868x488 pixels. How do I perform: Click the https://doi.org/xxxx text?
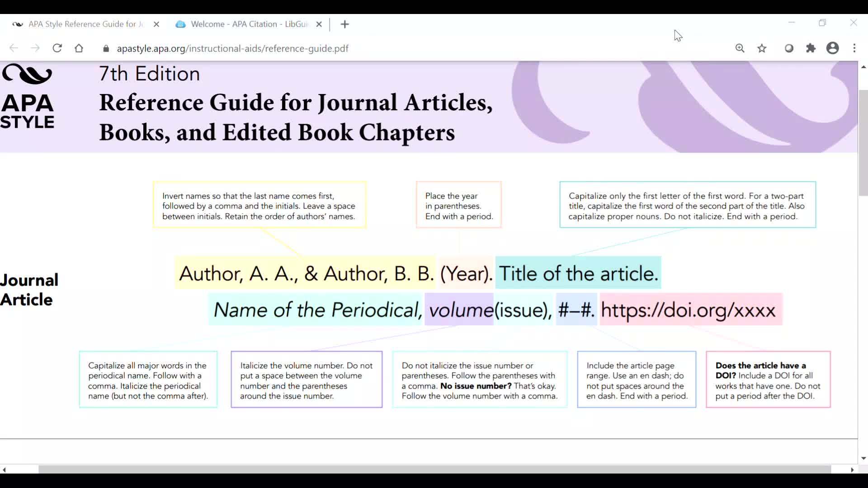tap(688, 310)
